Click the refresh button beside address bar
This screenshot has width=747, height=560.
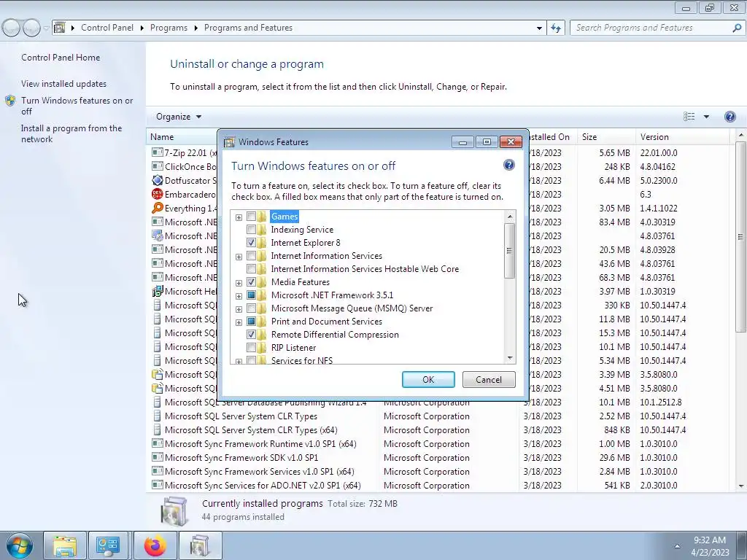[x=555, y=28]
